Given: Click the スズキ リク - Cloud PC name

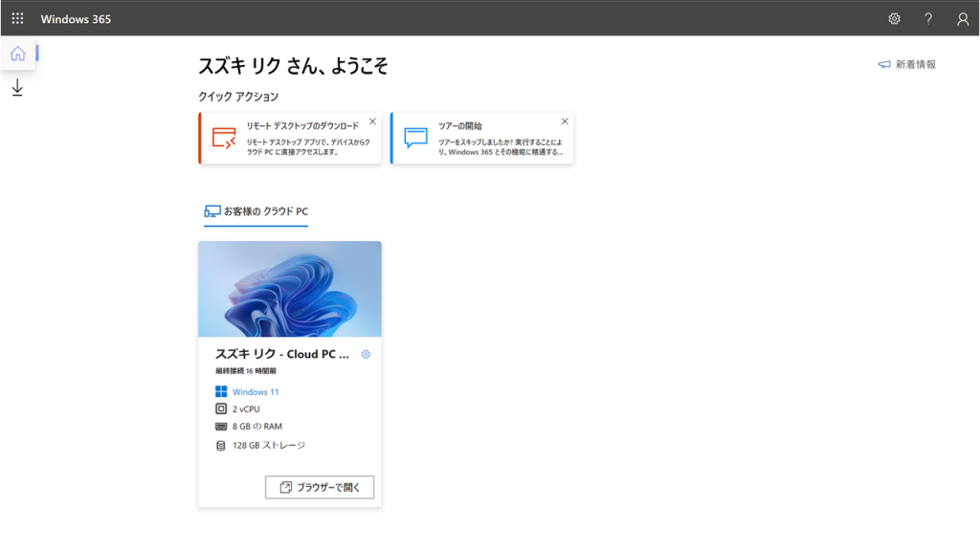Looking at the screenshot, I should coord(282,354).
